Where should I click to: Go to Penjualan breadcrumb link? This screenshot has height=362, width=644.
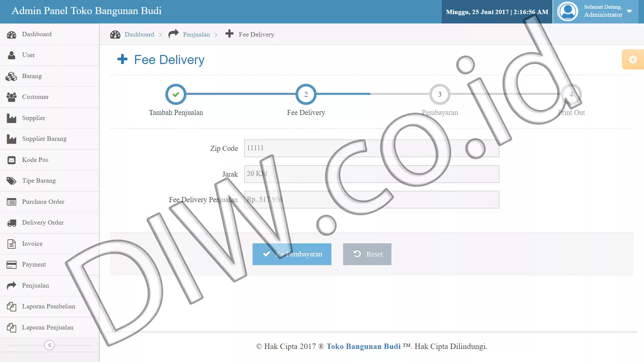pyautogui.click(x=197, y=35)
